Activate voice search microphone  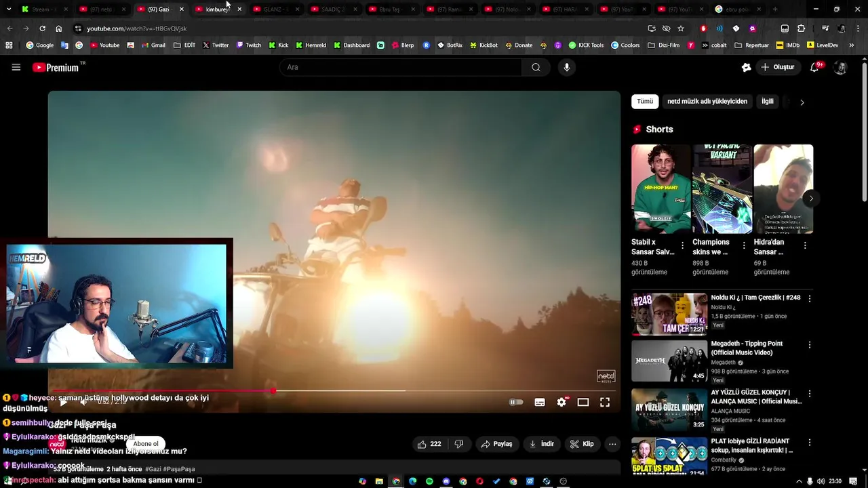point(567,67)
